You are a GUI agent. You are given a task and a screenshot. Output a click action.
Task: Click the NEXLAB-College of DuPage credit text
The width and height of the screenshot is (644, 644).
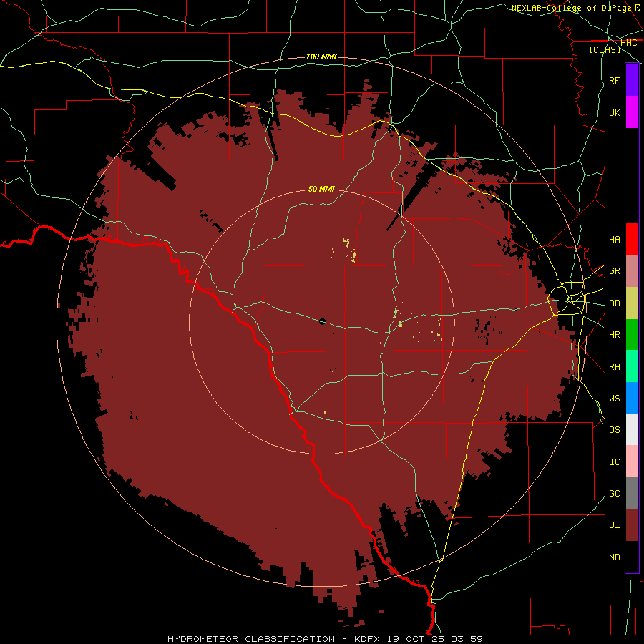(571, 8)
